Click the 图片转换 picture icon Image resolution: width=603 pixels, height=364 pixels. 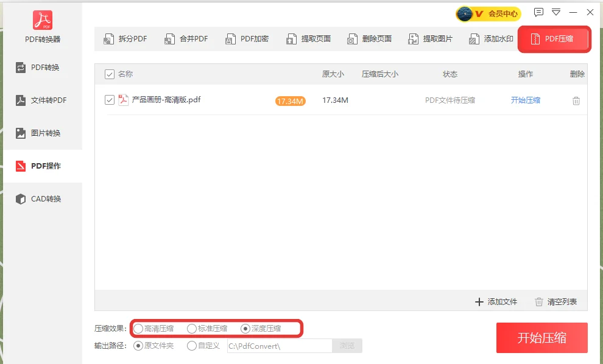[x=20, y=133]
